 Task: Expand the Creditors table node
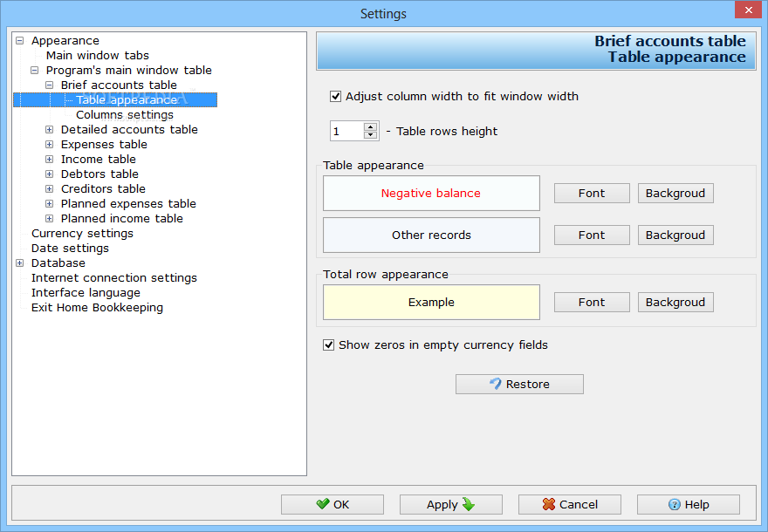click(x=49, y=188)
